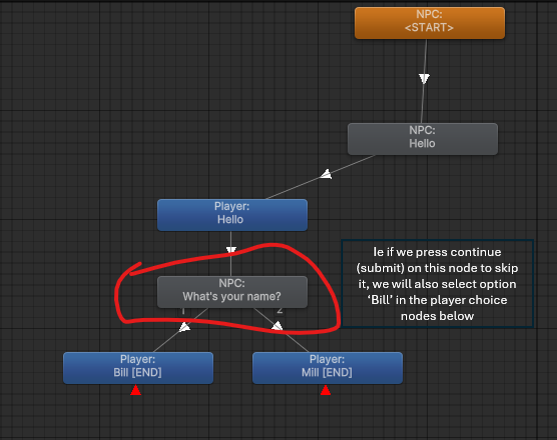Viewport: 557px width, 440px height.
Task: Select the orange NPC START node
Action: 429,23
